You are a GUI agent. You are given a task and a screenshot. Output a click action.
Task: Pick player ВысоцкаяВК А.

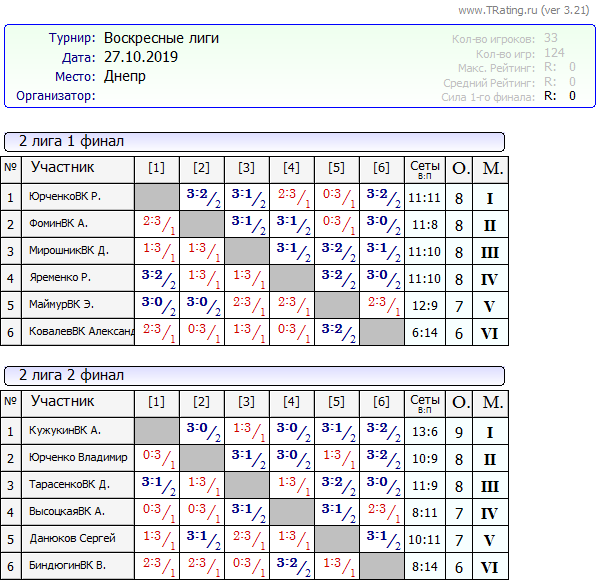tap(67, 512)
